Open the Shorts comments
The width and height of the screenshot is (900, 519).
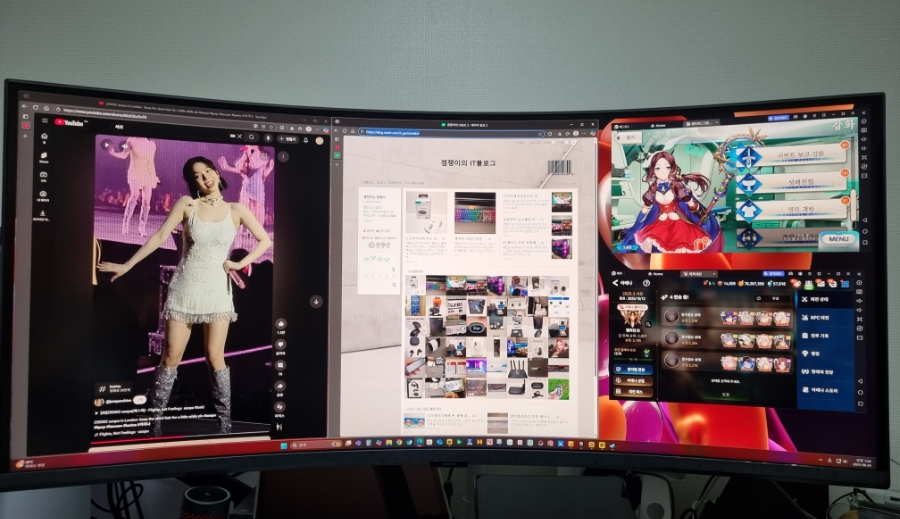pos(281,366)
